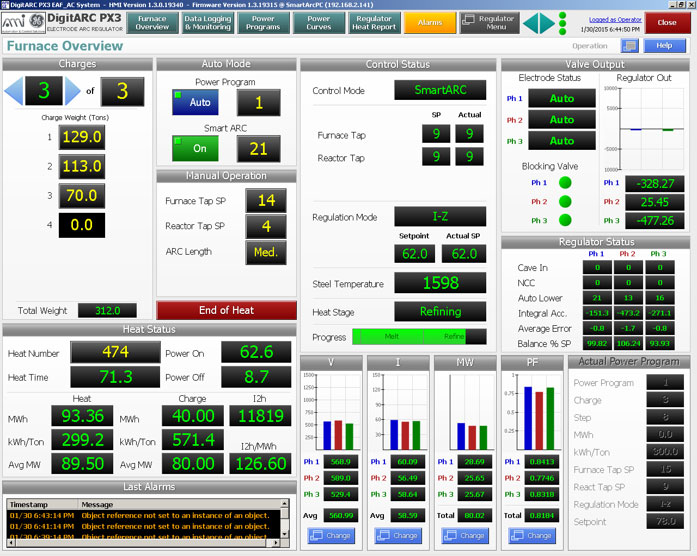Go to next charge with right blue arrow
The height and width of the screenshot is (556, 697).
72,91
